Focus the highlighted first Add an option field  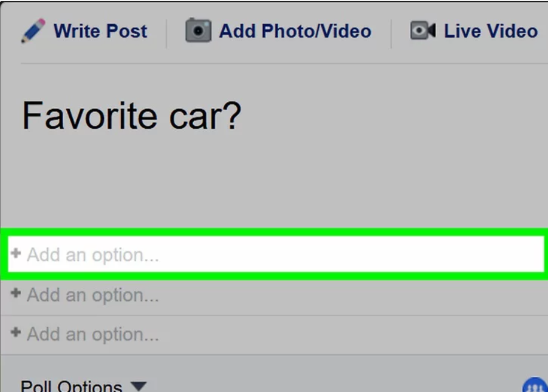(276, 254)
